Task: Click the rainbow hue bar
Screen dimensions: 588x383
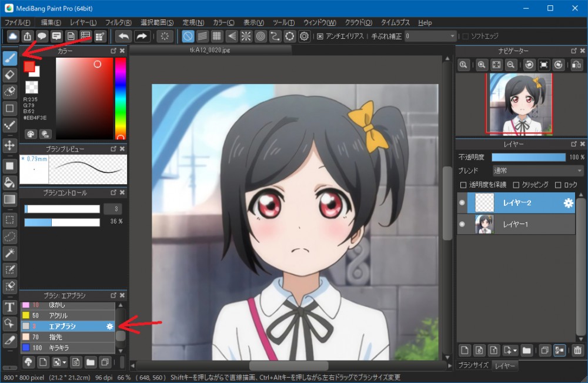Action: click(121, 98)
